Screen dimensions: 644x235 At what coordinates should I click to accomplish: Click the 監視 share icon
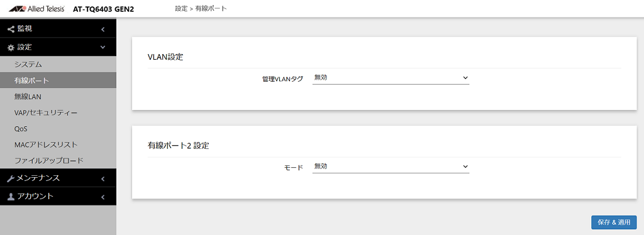(11, 29)
